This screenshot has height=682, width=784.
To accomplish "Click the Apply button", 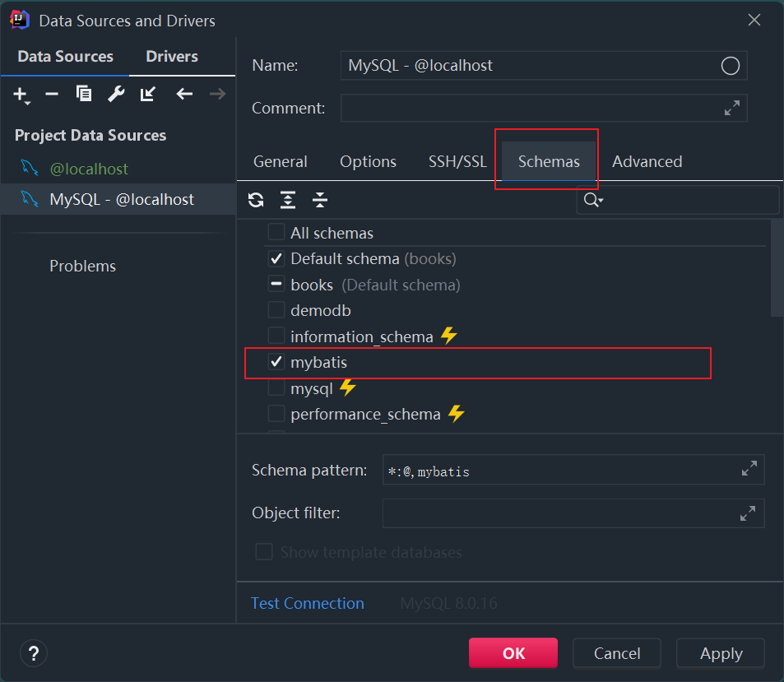I will pos(721,653).
